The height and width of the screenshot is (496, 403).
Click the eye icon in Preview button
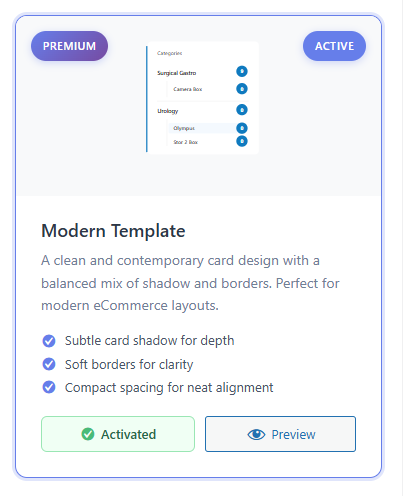click(x=256, y=434)
